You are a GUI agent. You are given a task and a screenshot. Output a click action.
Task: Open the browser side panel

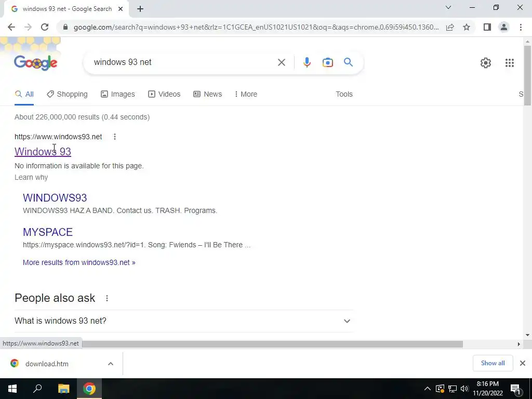coord(487,27)
